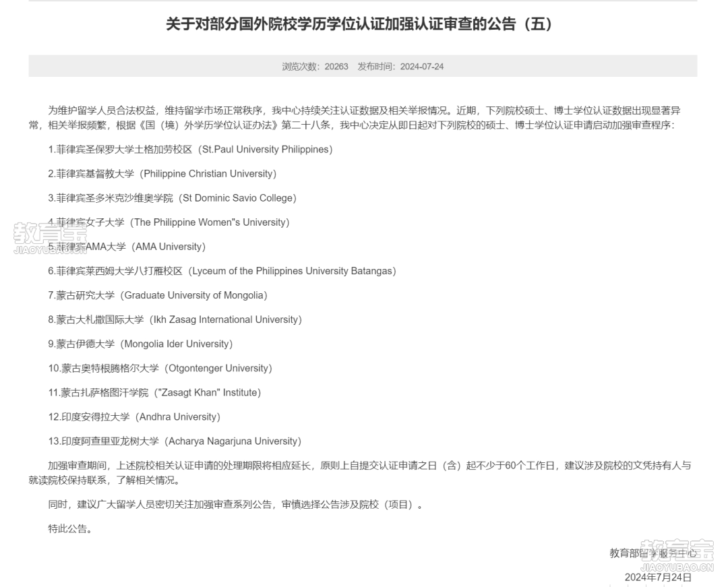Click item 2 Philippine Christian University

[162, 174]
